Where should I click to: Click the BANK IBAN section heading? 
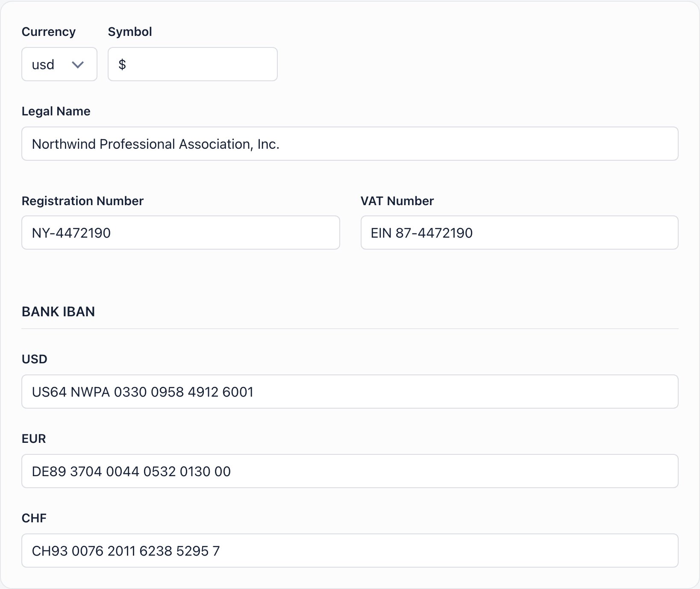(58, 312)
